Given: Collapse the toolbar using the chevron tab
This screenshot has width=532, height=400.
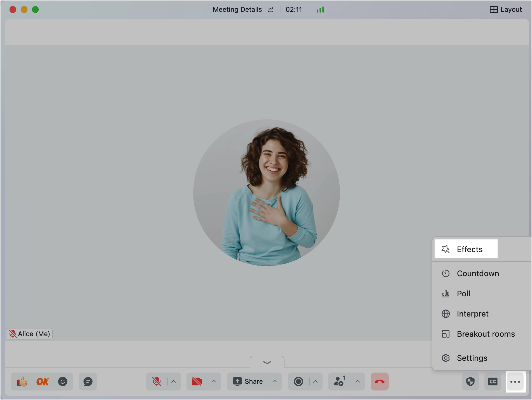Looking at the screenshot, I should point(267,362).
